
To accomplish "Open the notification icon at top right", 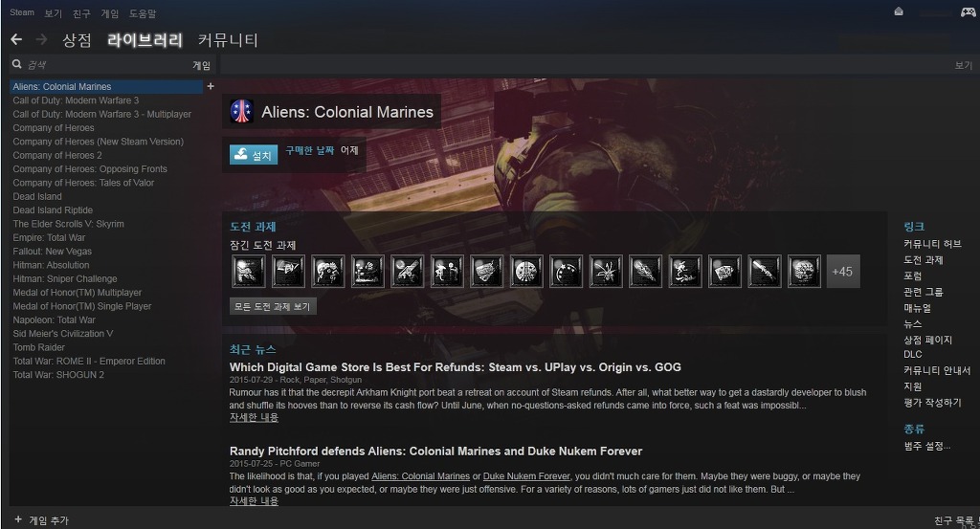I will [899, 11].
